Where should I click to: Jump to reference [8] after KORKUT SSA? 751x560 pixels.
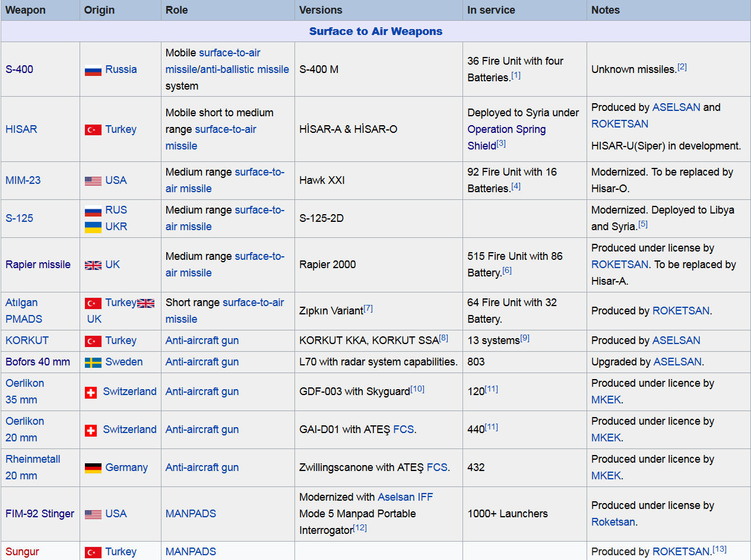tap(443, 338)
